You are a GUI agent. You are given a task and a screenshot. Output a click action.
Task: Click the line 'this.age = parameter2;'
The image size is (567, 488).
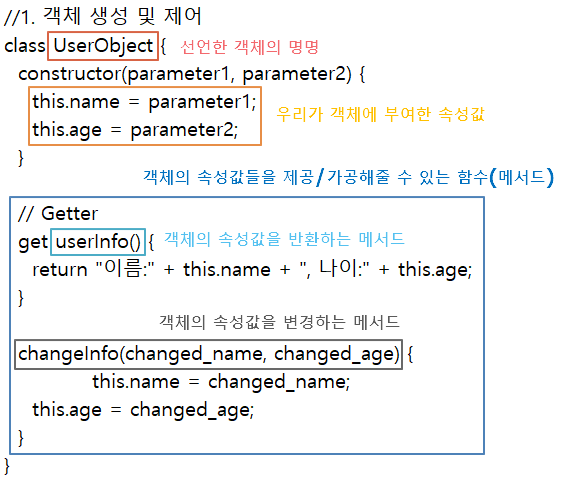click(135, 130)
